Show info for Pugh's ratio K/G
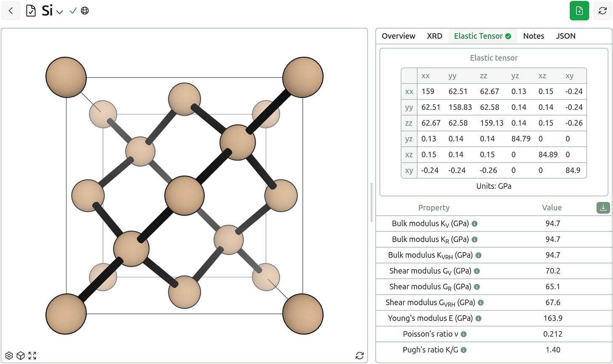This screenshot has height=364, width=613. pos(464,350)
